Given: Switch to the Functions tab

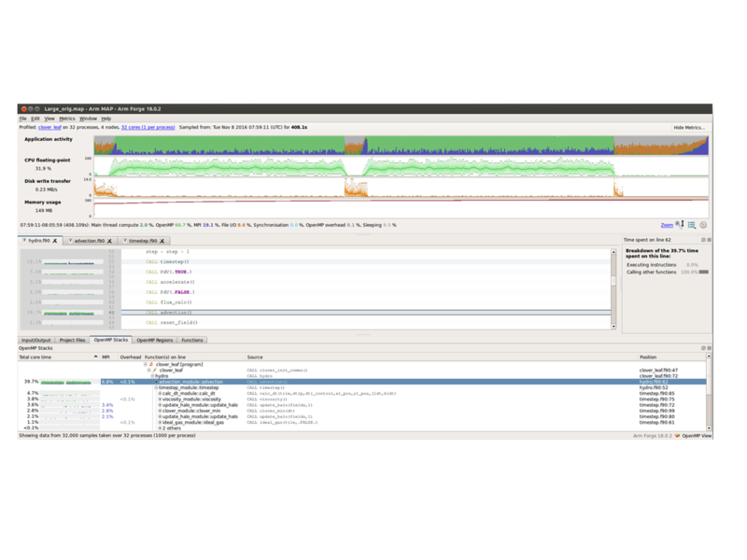Looking at the screenshot, I should tap(192, 341).
